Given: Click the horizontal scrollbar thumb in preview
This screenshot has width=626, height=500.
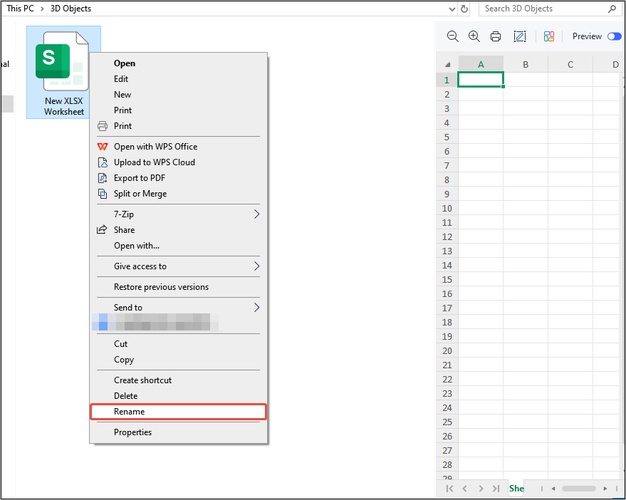Looking at the screenshot, I should [579, 488].
